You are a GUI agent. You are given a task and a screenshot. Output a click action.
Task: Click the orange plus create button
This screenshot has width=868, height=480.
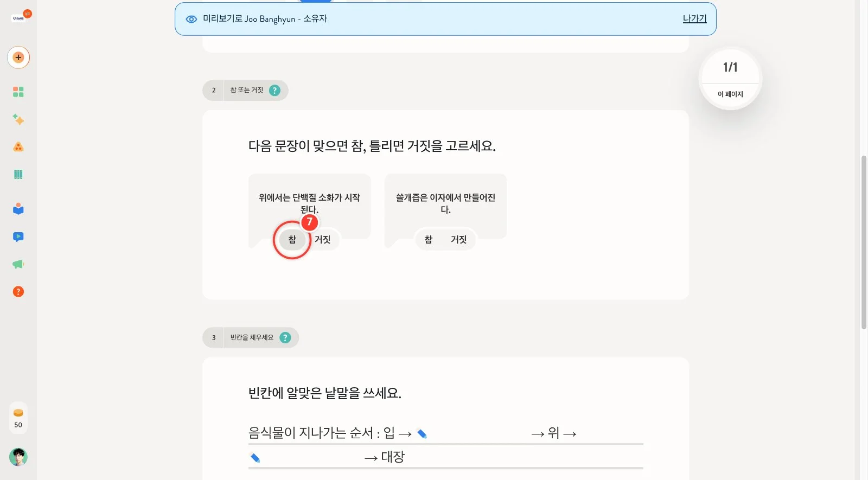pos(18,57)
